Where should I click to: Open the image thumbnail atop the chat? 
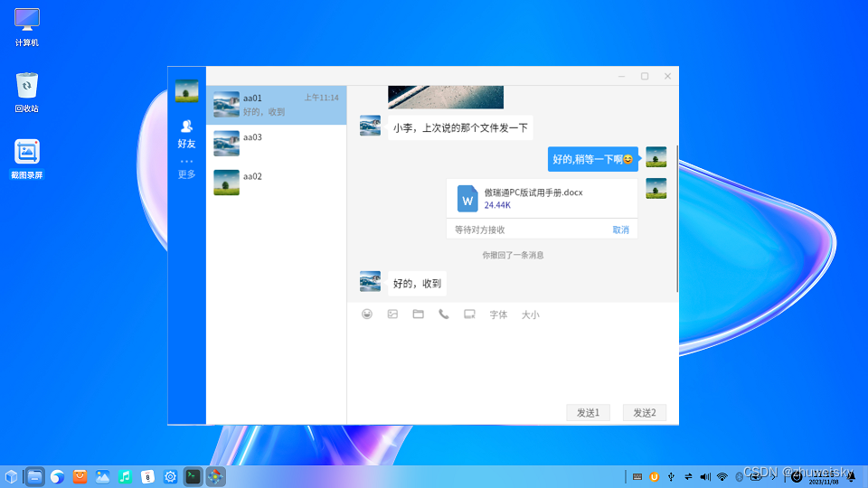pyautogui.click(x=446, y=97)
